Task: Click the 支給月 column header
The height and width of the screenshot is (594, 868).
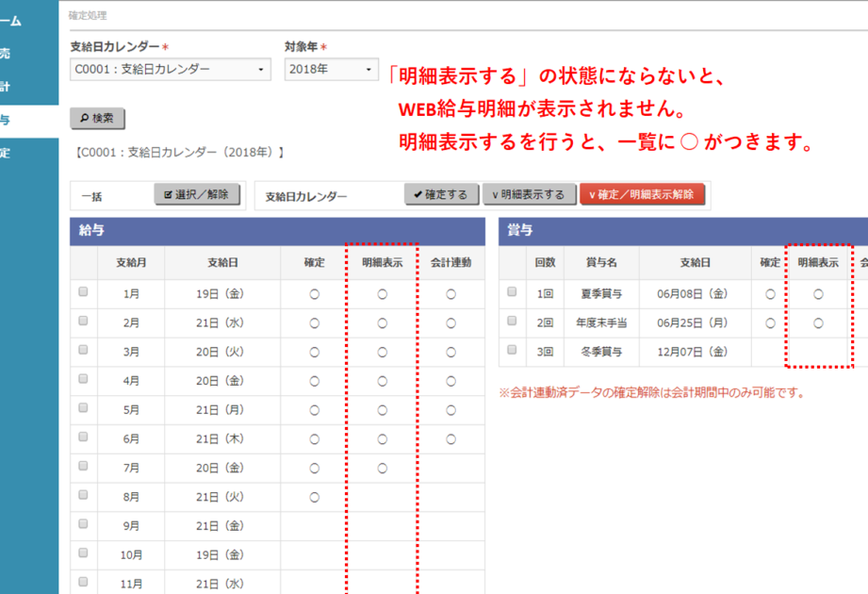Action: (131, 263)
